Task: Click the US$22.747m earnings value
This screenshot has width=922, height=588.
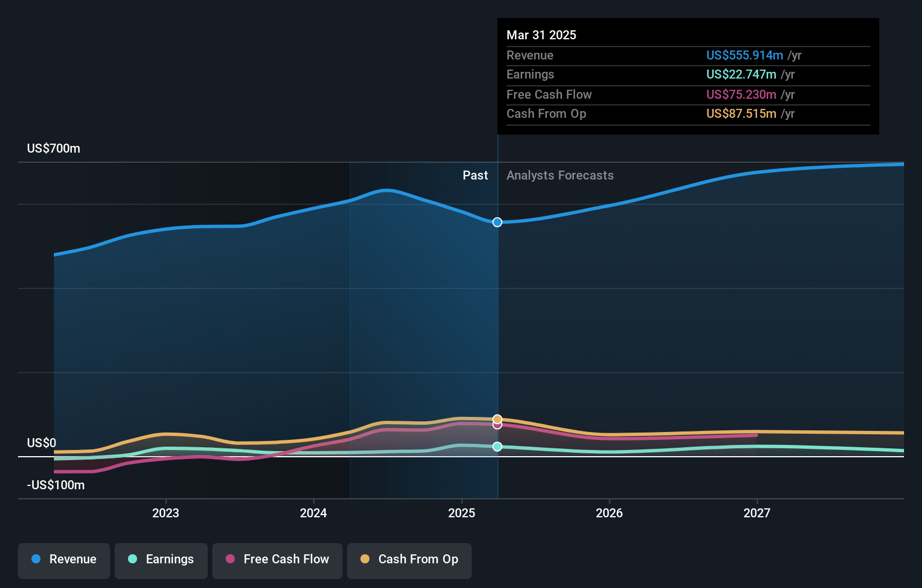Action: [x=741, y=75]
